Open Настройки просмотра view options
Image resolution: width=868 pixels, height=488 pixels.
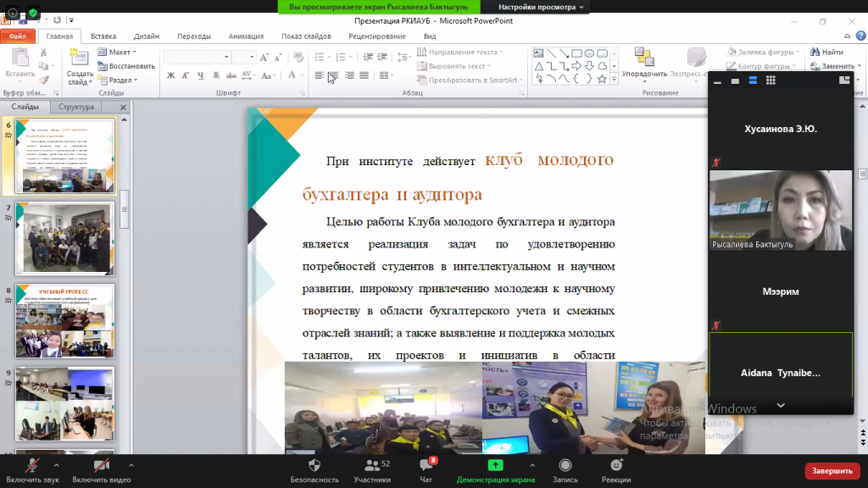pos(541,7)
